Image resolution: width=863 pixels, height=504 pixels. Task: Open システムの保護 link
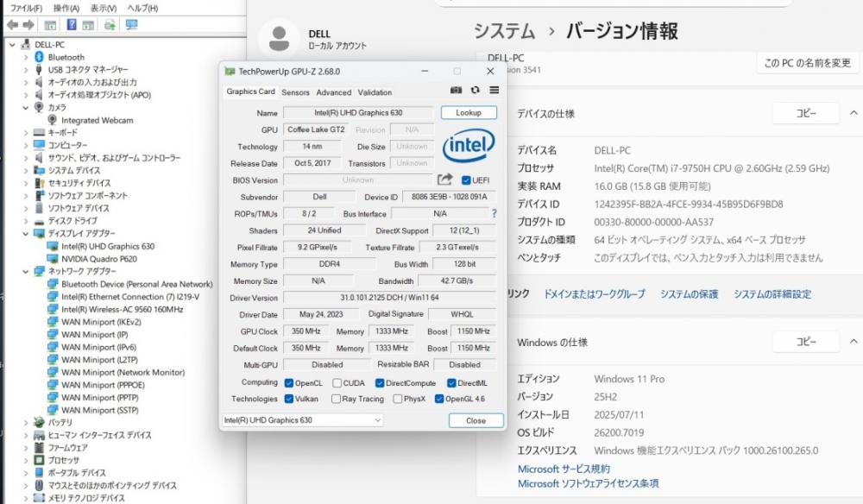(689, 293)
